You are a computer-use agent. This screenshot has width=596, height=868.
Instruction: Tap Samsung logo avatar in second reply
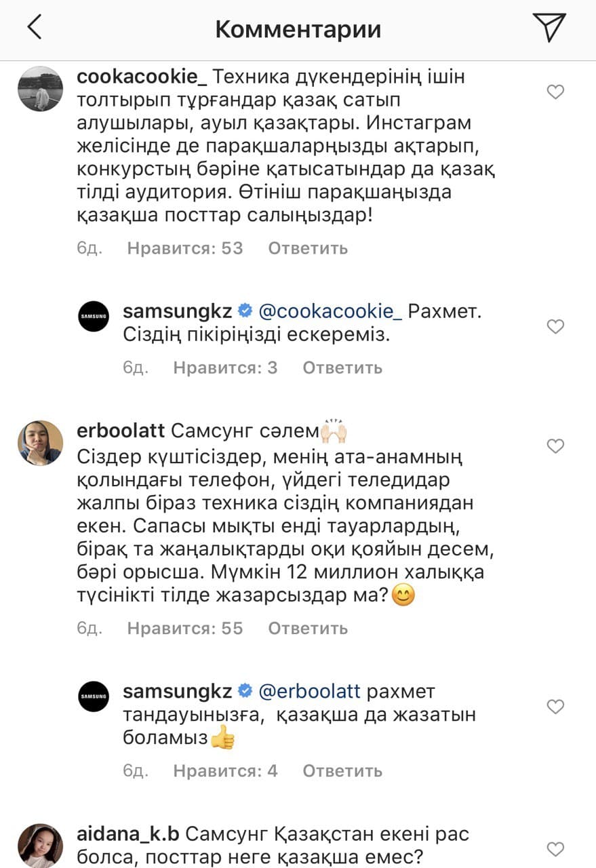click(x=94, y=696)
